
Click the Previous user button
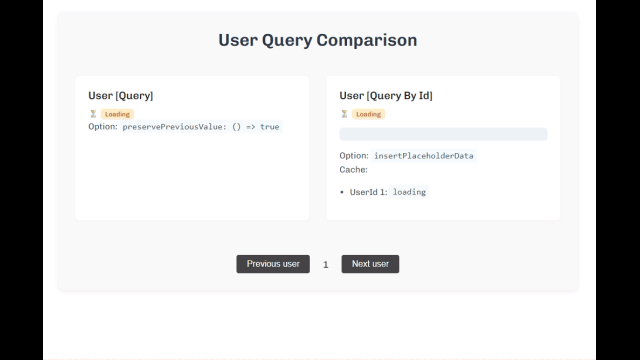point(273,264)
